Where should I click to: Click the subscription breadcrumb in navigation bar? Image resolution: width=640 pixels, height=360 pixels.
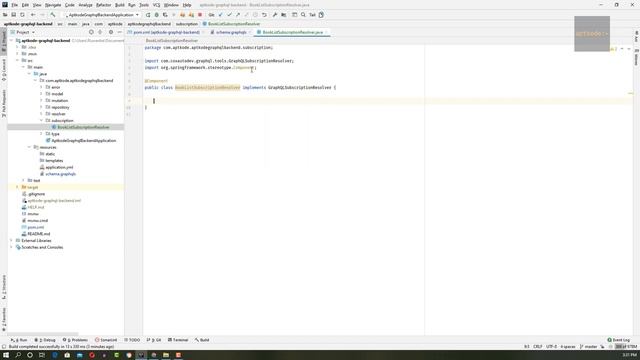pos(187,24)
